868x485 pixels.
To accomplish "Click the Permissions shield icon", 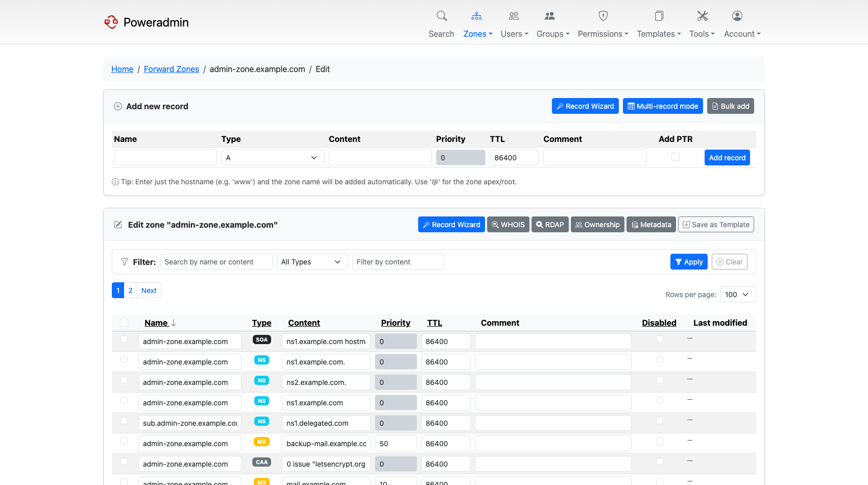I will [603, 16].
